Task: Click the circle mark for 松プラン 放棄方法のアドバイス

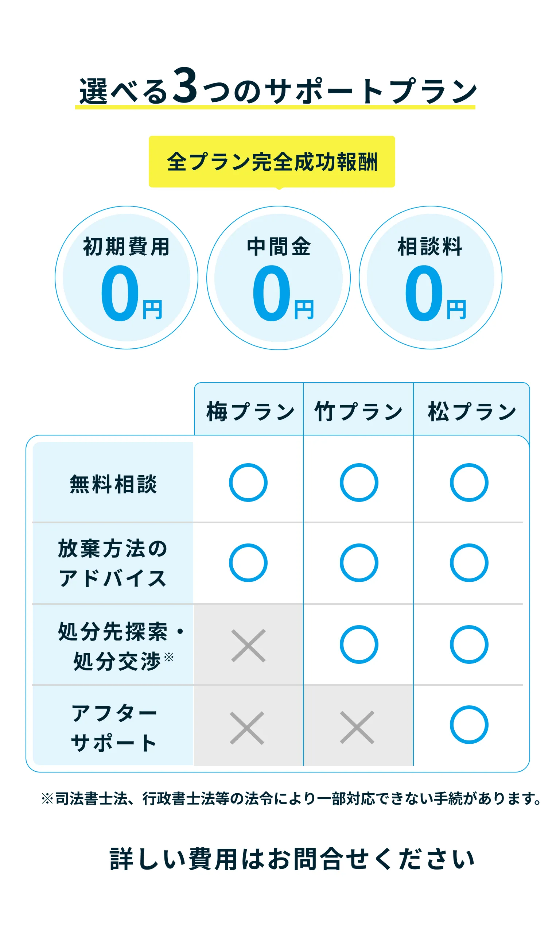Action: (469, 562)
